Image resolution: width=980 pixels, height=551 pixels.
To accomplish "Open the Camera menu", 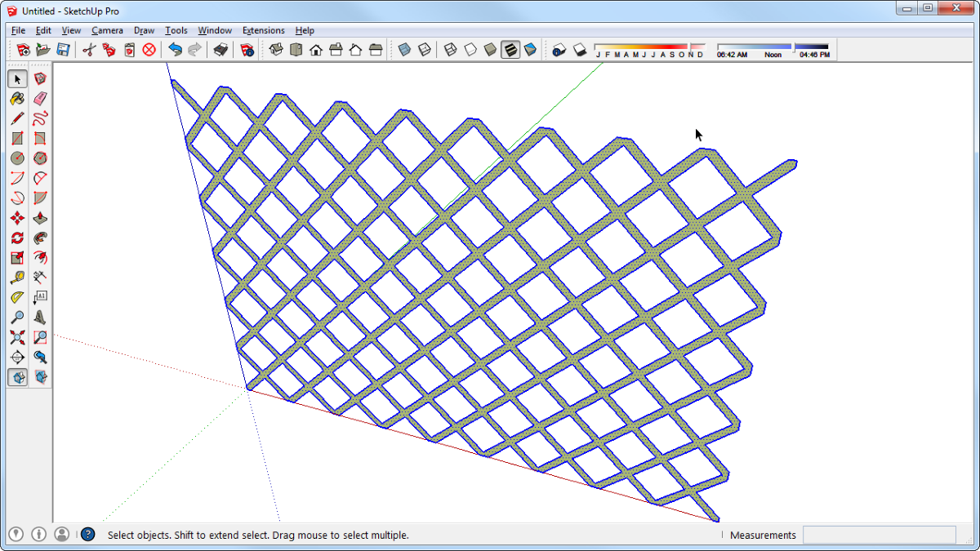I will (x=107, y=30).
